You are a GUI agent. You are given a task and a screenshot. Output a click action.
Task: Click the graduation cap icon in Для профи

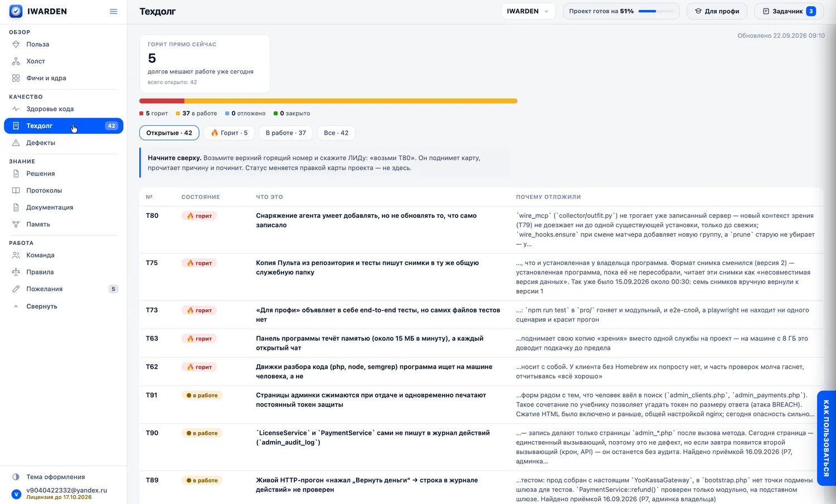click(x=698, y=11)
